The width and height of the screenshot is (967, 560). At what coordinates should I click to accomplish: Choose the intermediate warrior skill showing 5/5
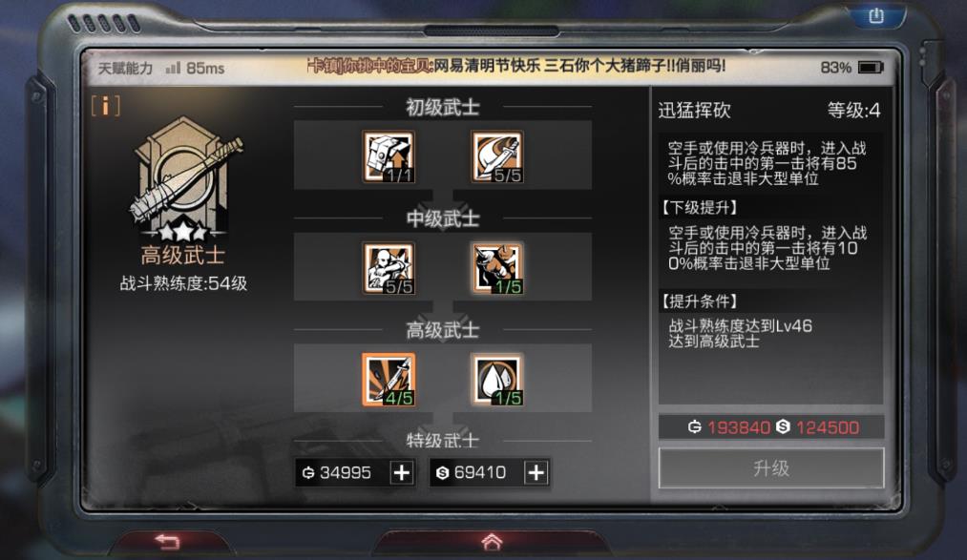389,268
